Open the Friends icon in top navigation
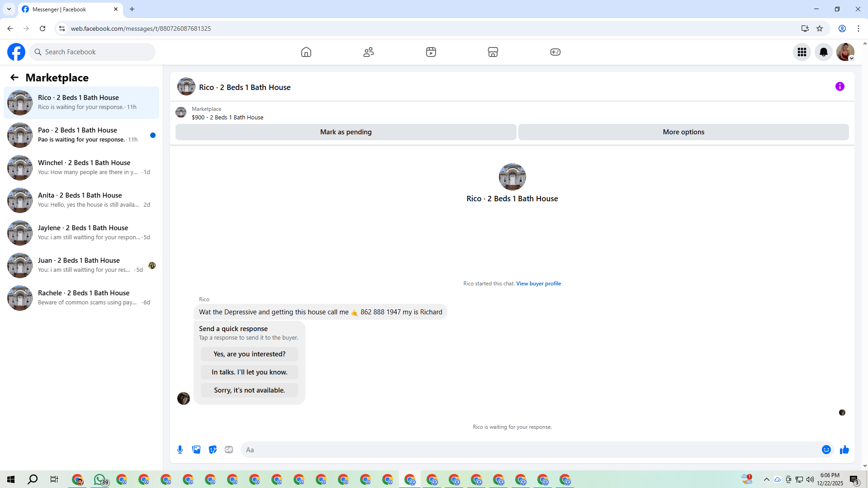This screenshot has height=488, width=868. click(x=369, y=52)
